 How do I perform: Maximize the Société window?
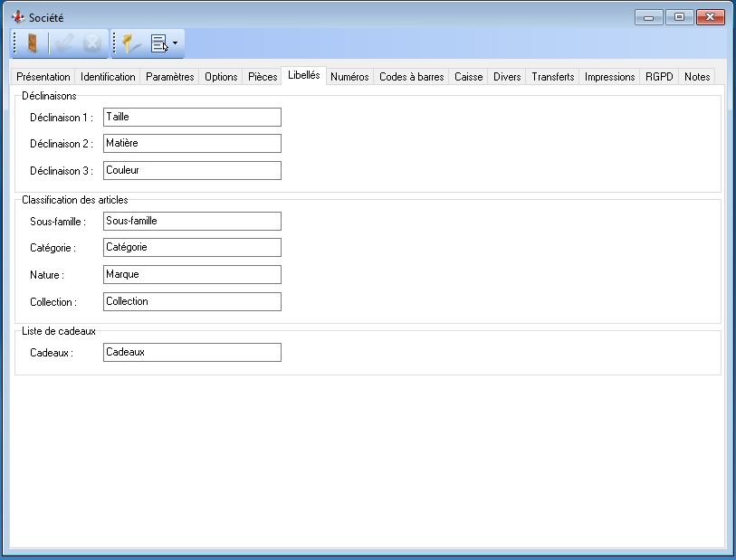click(x=679, y=17)
